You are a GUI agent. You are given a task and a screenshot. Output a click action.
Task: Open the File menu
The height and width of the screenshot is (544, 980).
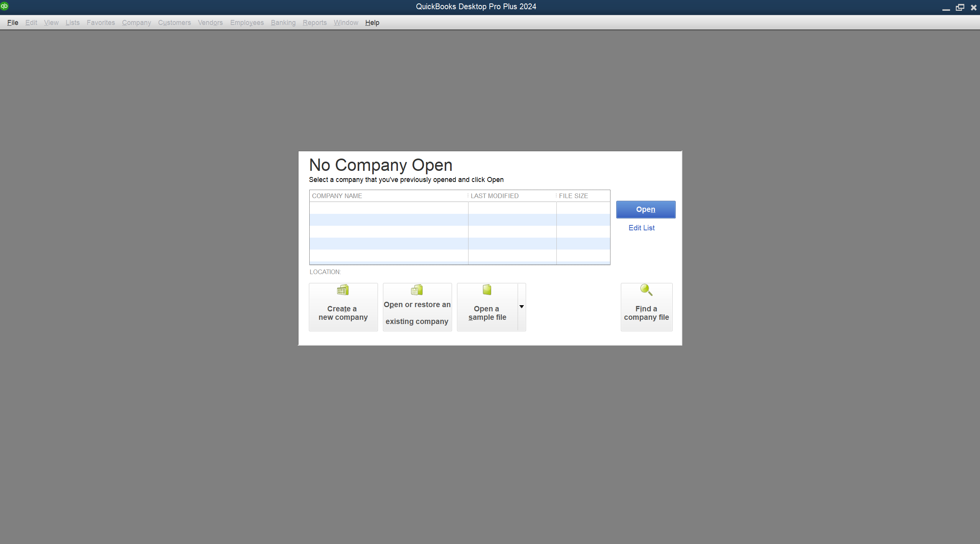coord(13,23)
